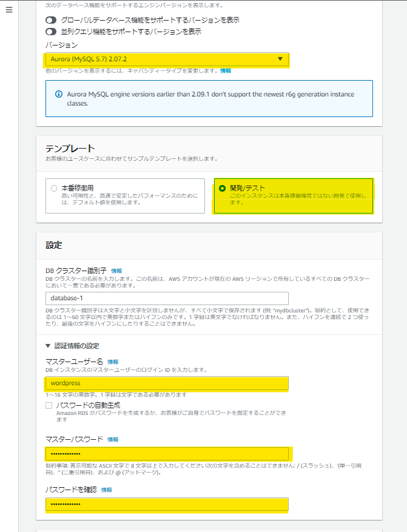Select the 本番稼働用 template radio
Screen dimensions: 407x532
[x=54, y=188]
